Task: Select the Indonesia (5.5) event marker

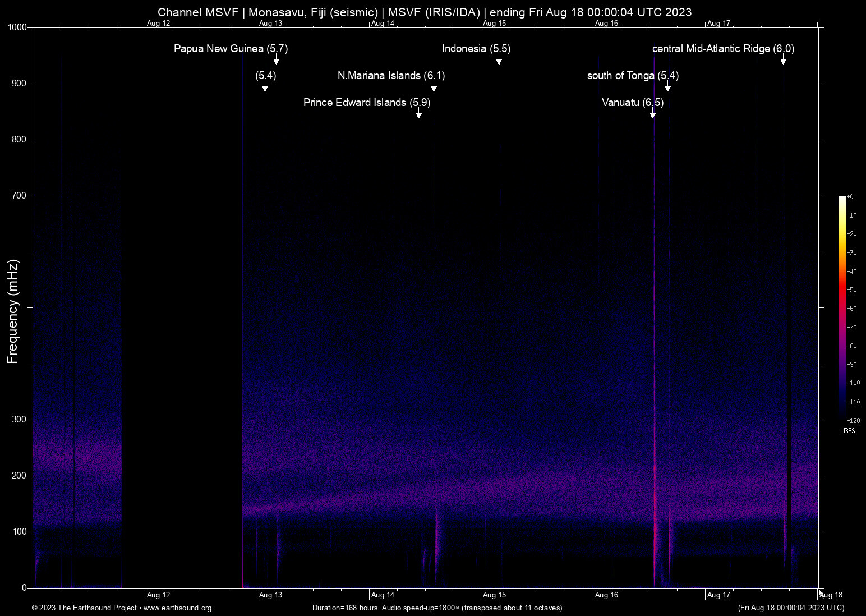Action: [x=499, y=60]
